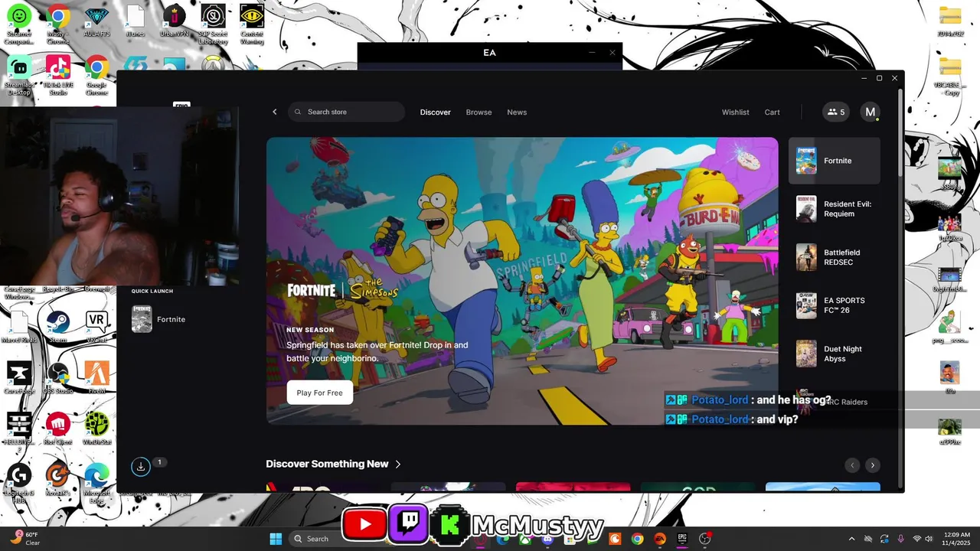
Task: Open the Epic downloads icon in sidebar
Action: pyautogui.click(x=141, y=466)
